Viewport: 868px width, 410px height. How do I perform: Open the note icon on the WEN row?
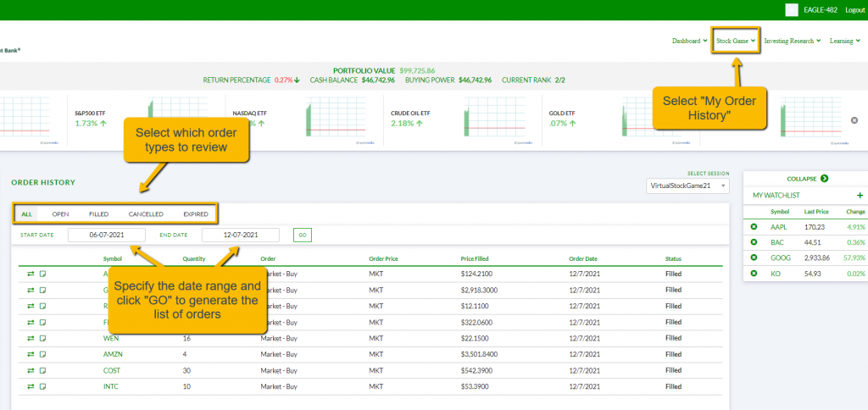[42, 338]
